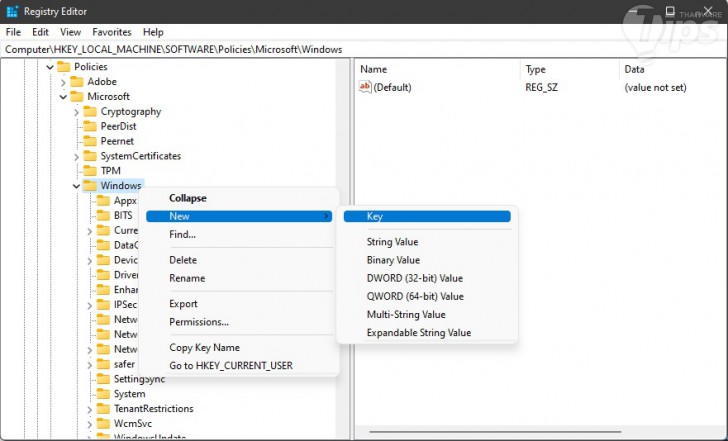Select Binary Value in submenu
Image resolution: width=728 pixels, height=441 pixels.
click(427, 260)
